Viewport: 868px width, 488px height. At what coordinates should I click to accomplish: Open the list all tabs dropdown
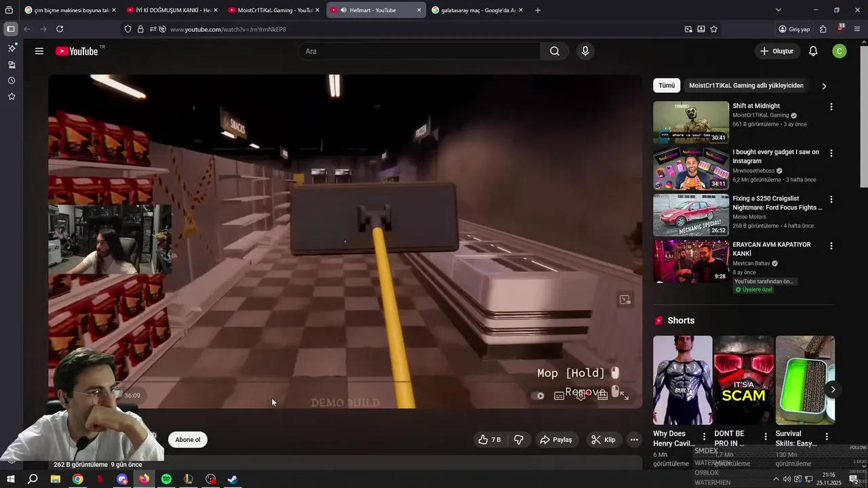pos(778,10)
